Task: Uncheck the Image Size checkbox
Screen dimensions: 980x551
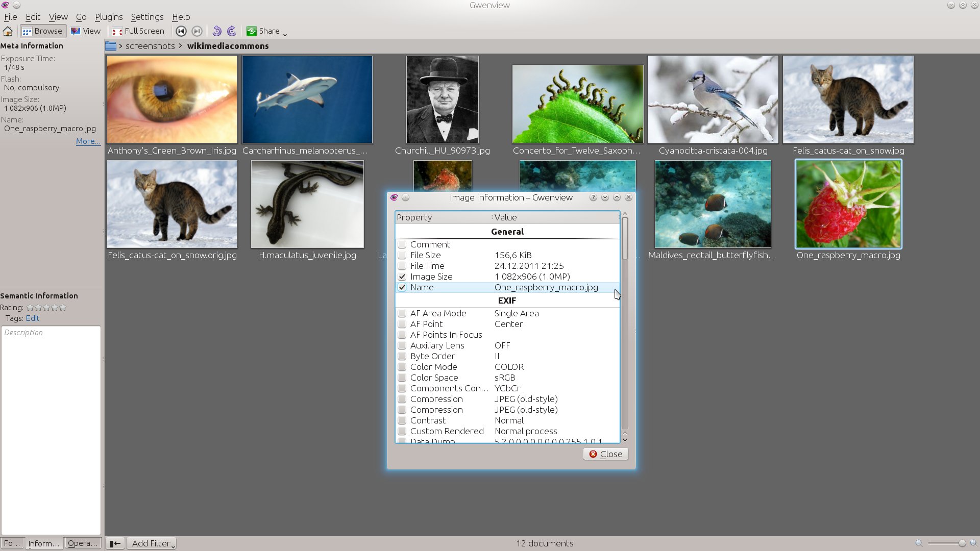Action: pyautogui.click(x=402, y=277)
